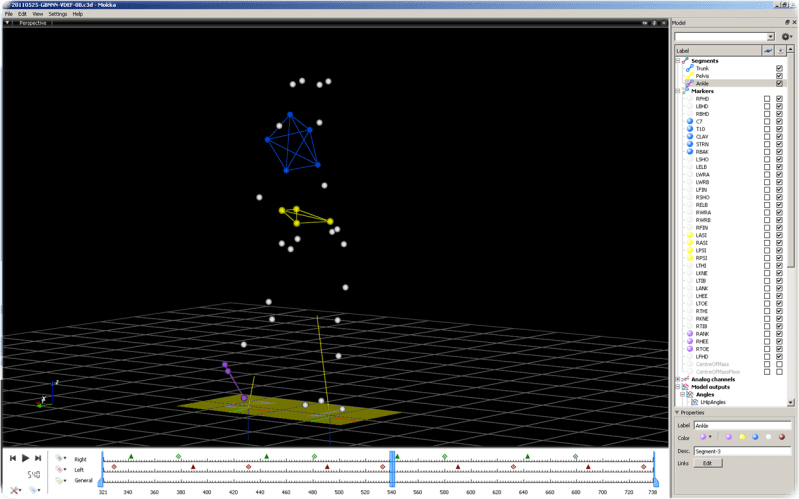
Task: Collapse the Markers tree group
Action: [x=678, y=91]
